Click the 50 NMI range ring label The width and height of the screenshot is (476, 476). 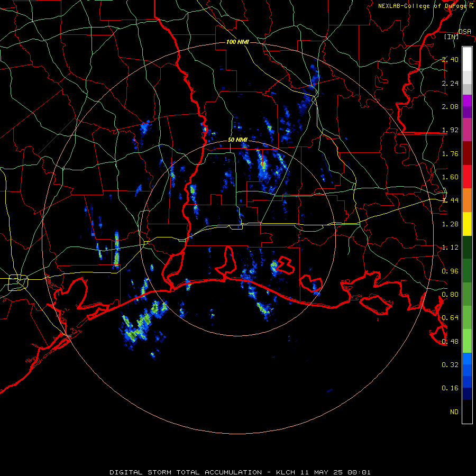click(237, 140)
